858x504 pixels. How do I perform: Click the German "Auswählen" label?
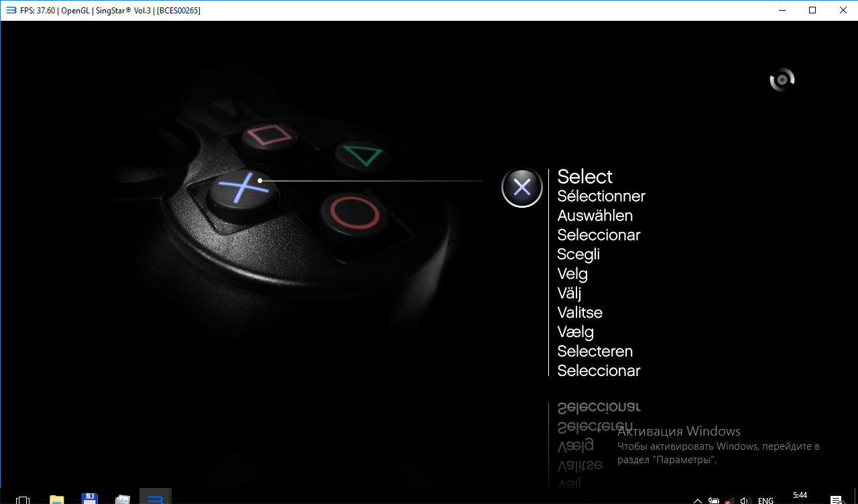[x=595, y=216]
